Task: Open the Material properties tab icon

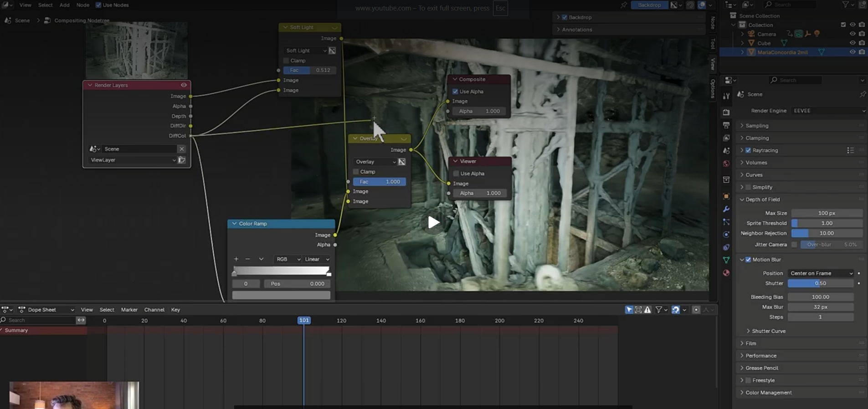Action: point(726,273)
